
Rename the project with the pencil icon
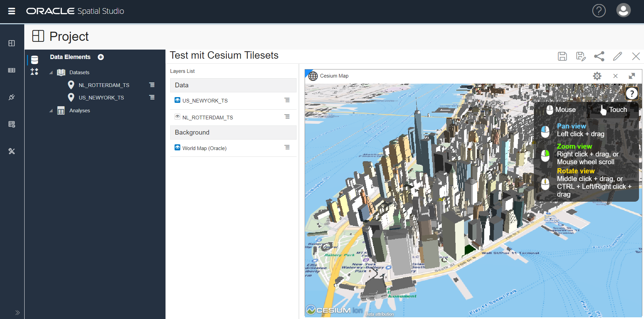coord(617,56)
